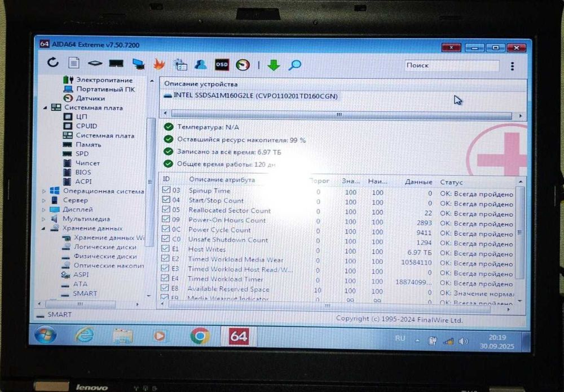Open Chrome from taskbar
The height and width of the screenshot is (392, 564).
pyautogui.click(x=200, y=337)
